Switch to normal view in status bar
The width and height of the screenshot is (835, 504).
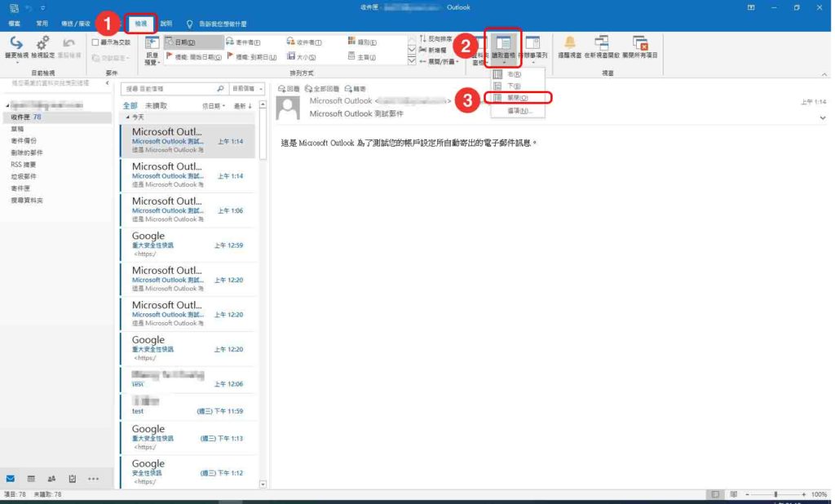click(715, 494)
